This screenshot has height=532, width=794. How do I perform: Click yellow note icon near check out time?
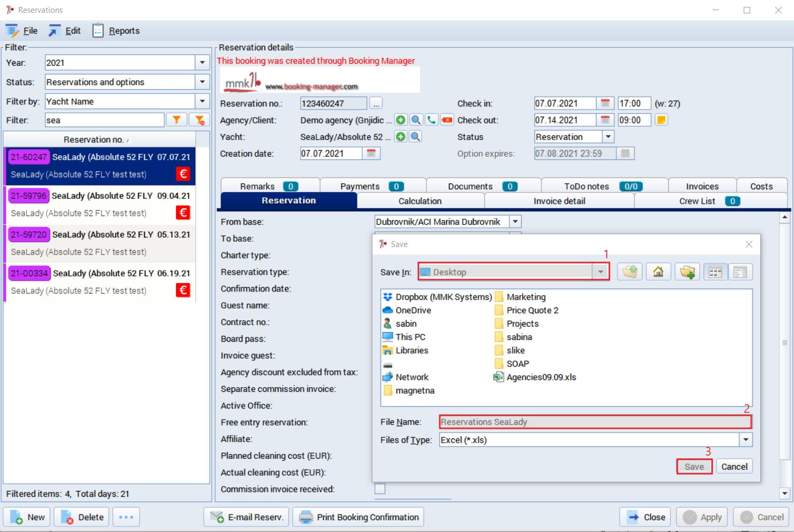click(661, 120)
